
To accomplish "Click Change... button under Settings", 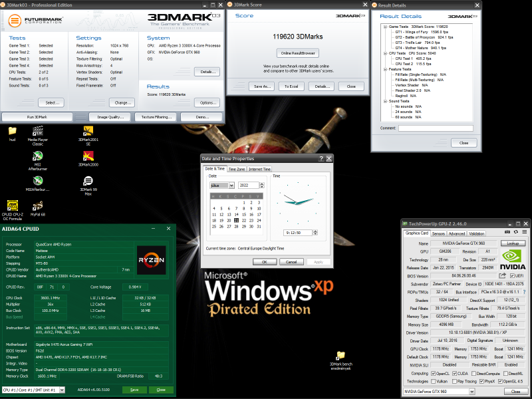I will click(x=122, y=102).
